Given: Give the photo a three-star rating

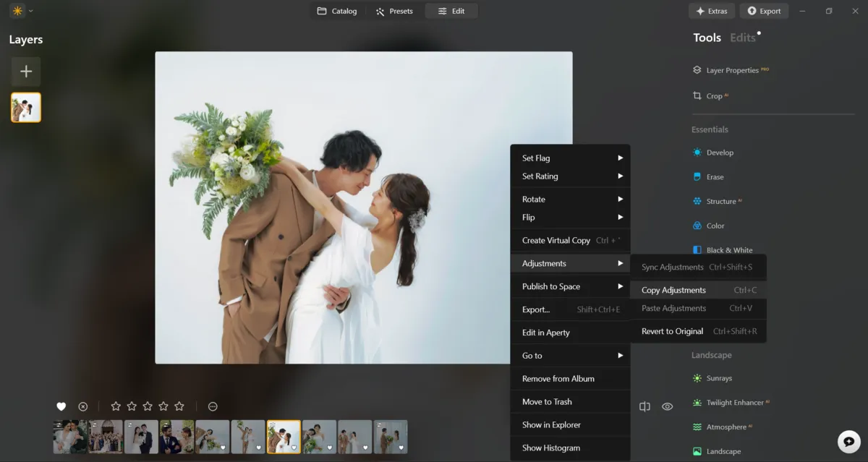Looking at the screenshot, I should pyautogui.click(x=147, y=406).
